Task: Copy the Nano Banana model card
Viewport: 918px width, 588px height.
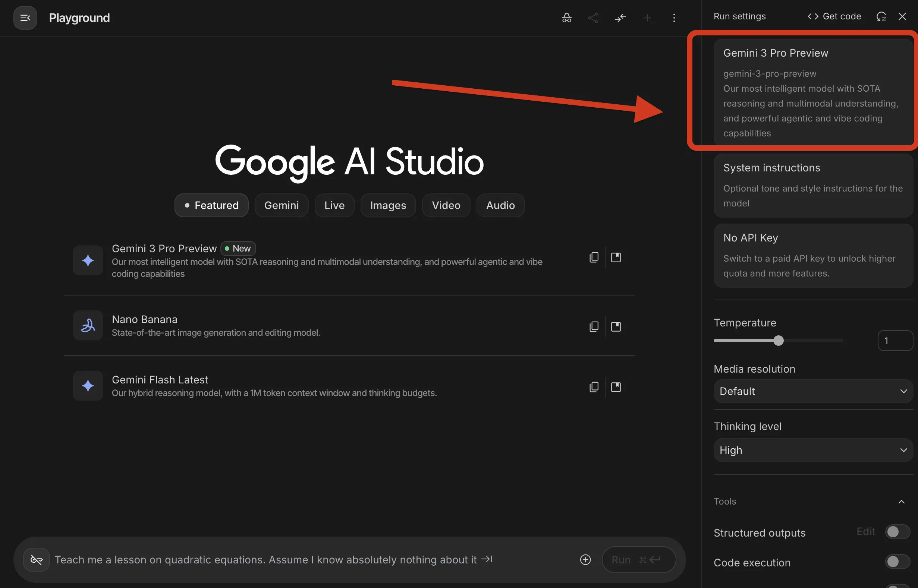Action: [594, 326]
